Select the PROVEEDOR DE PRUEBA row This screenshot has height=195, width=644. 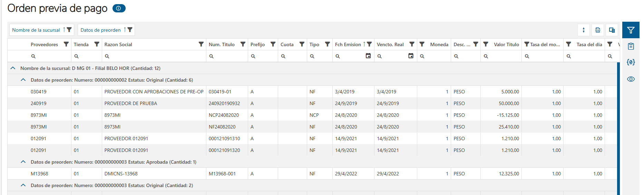tap(130, 103)
